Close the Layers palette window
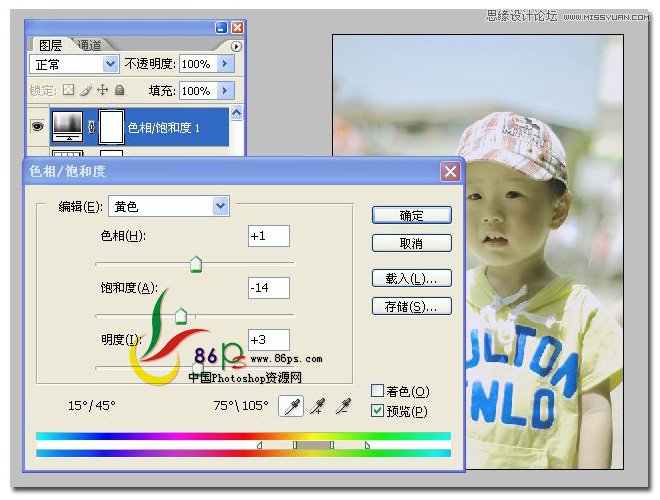The image size is (660, 500). tap(238, 28)
